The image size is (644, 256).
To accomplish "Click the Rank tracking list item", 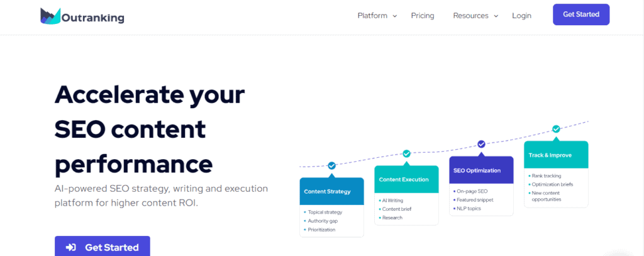I will coord(547,176).
